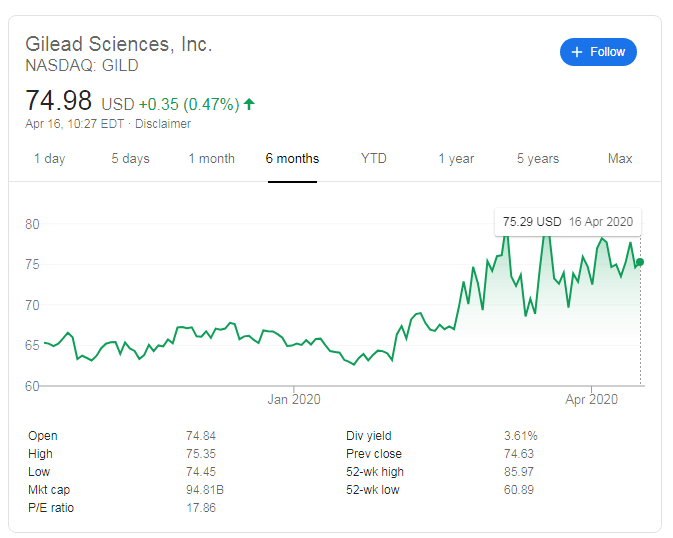
Task: Click the current price 74.98
Action: [x=59, y=101]
